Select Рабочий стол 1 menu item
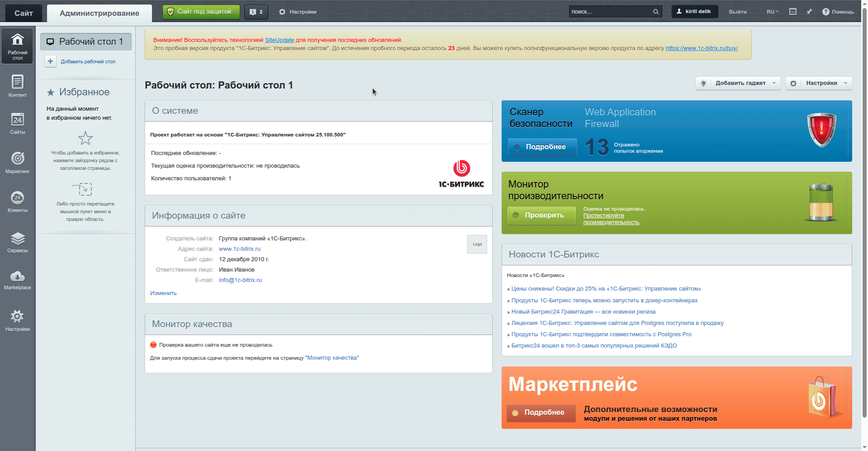The image size is (868, 451). [x=86, y=42]
